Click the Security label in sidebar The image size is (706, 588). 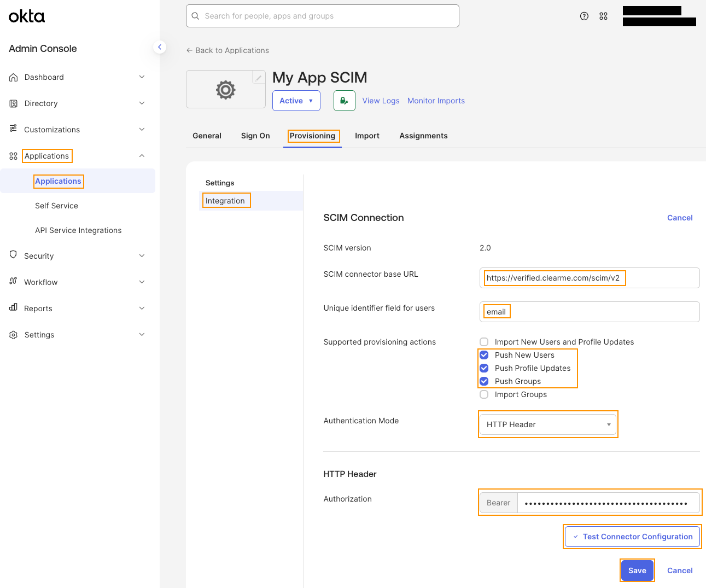(x=39, y=256)
